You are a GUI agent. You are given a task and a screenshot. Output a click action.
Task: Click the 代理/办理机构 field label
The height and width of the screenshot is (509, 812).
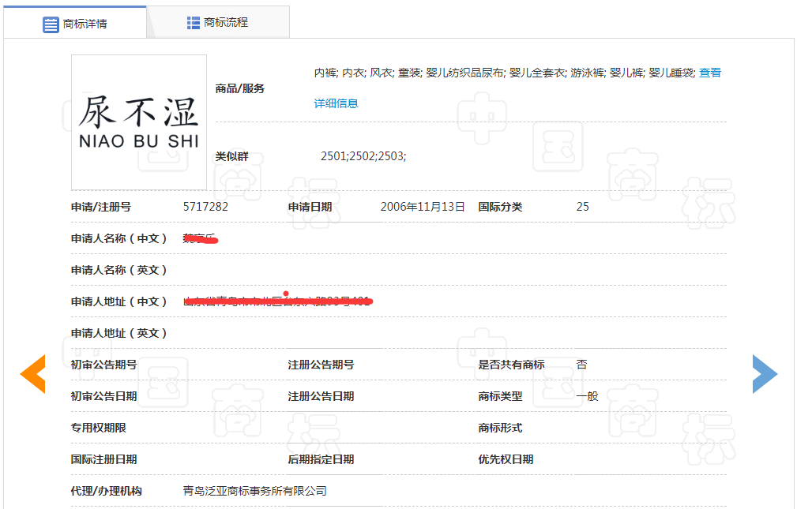pyautogui.click(x=107, y=491)
